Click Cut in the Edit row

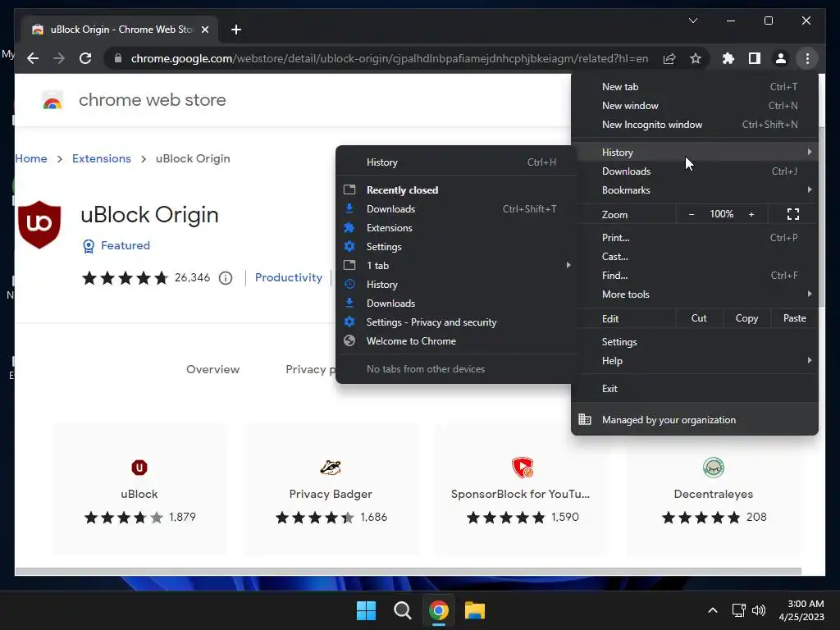pyautogui.click(x=699, y=318)
